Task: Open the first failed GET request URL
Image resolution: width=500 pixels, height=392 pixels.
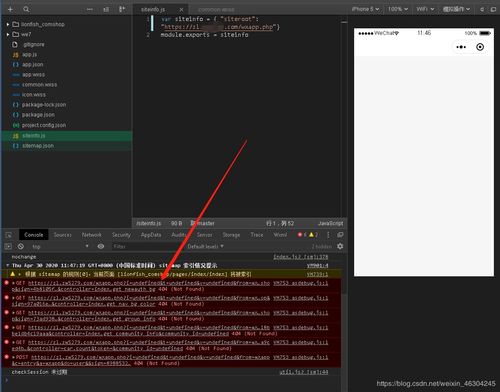Action: tap(149, 283)
